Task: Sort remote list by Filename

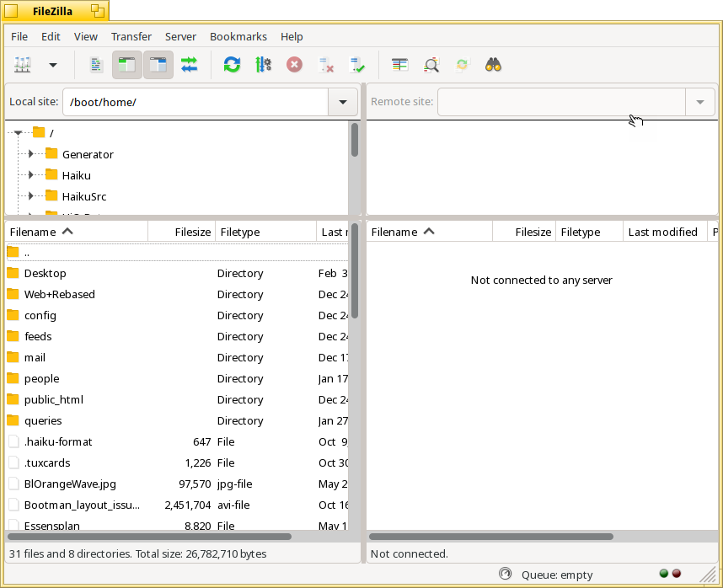Action: [x=429, y=232]
